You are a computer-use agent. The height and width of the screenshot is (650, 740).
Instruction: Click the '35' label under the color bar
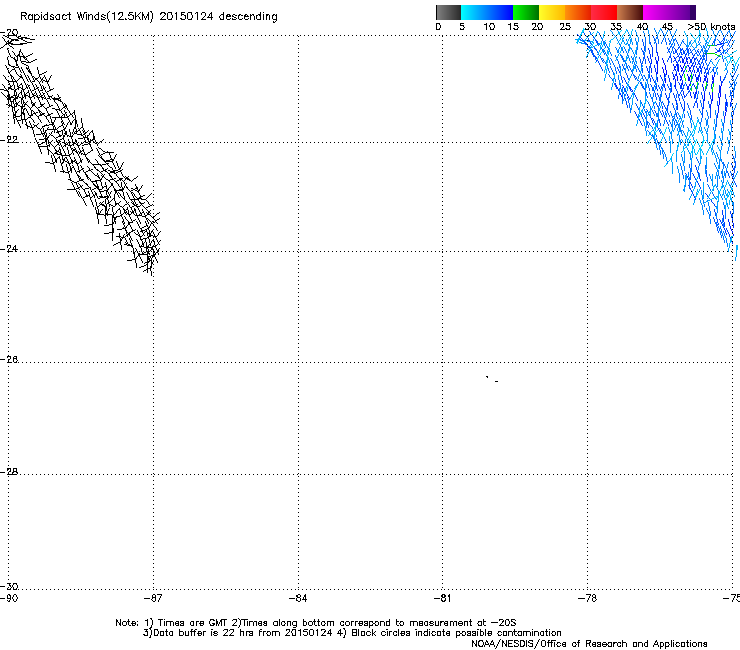pyautogui.click(x=616, y=27)
